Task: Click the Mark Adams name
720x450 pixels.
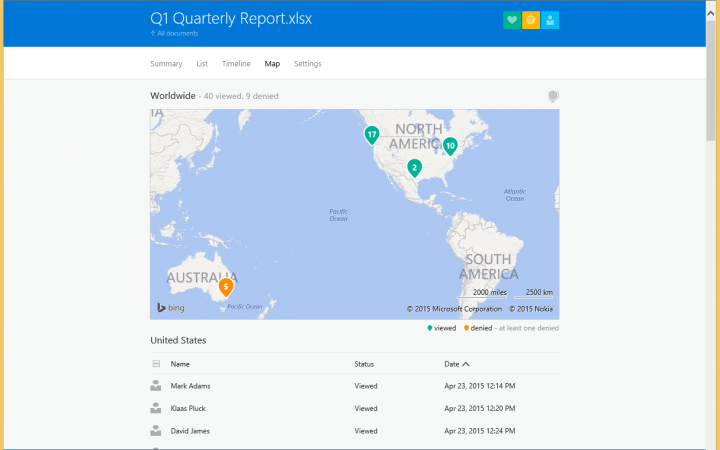Action: click(x=191, y=386)
